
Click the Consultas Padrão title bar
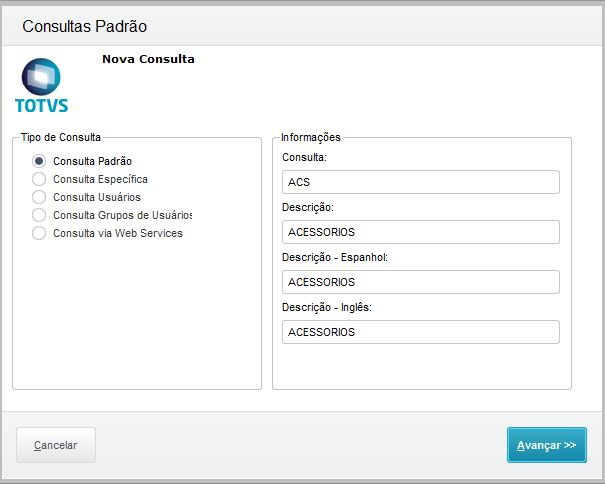[302, 26]
